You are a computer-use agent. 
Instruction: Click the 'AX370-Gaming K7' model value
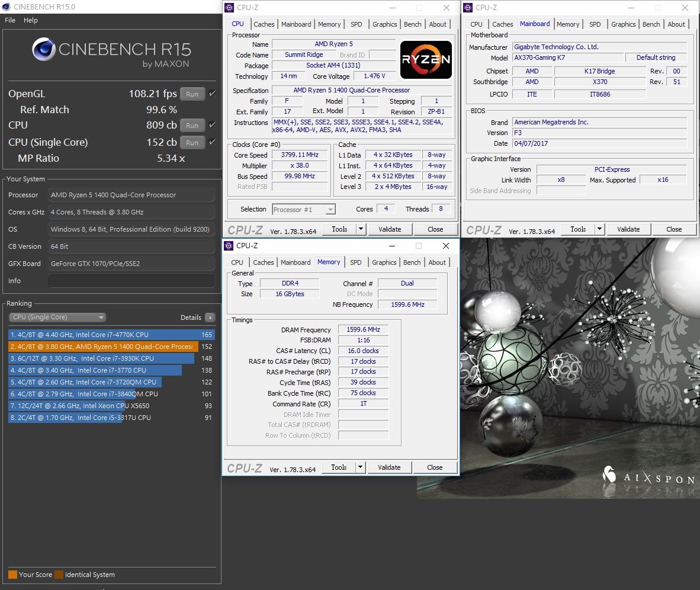point(568,57)
